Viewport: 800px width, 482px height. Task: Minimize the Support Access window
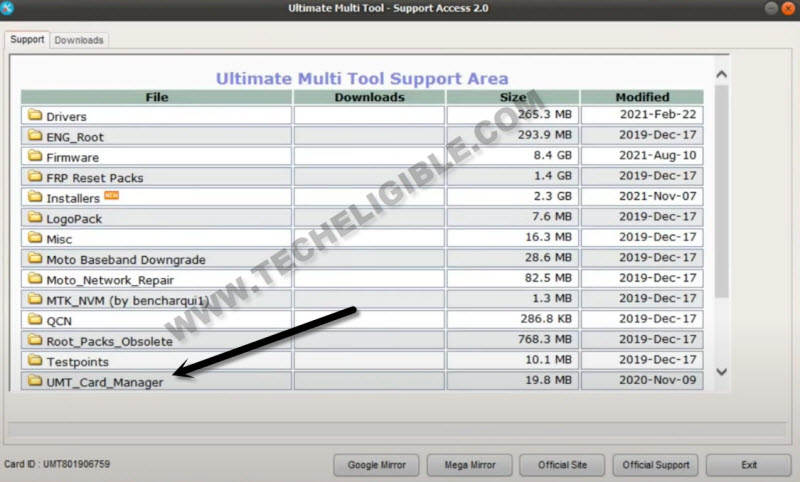tap(771, 8)
